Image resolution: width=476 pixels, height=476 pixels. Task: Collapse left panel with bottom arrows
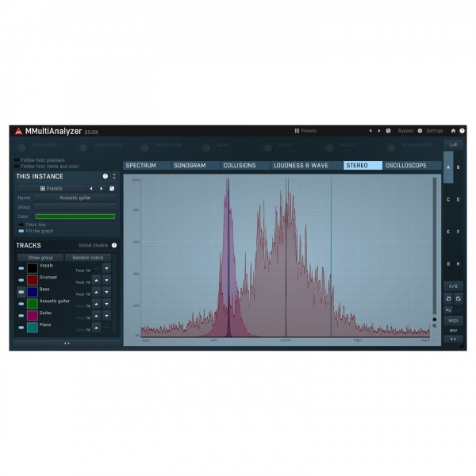coord(67,344)
